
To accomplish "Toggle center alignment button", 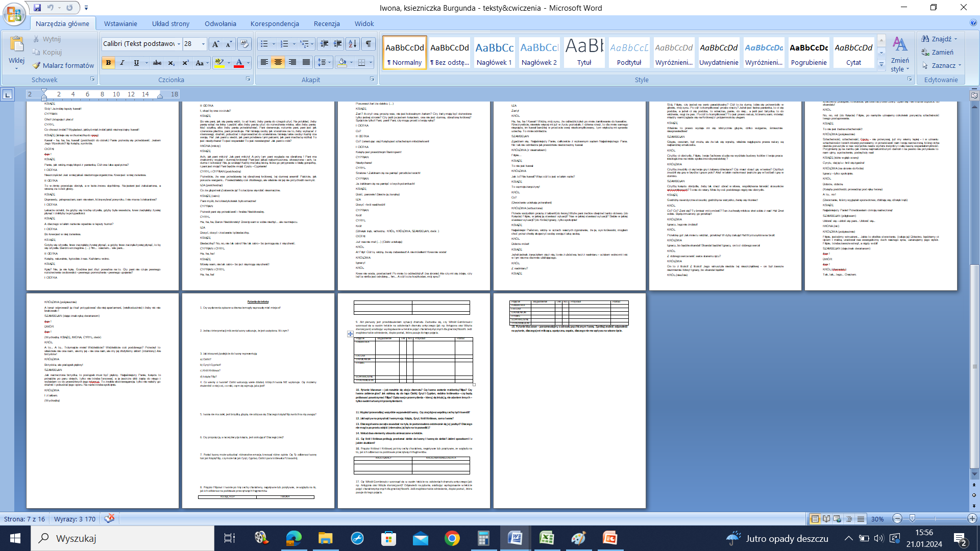I will [x=278, y=62].
